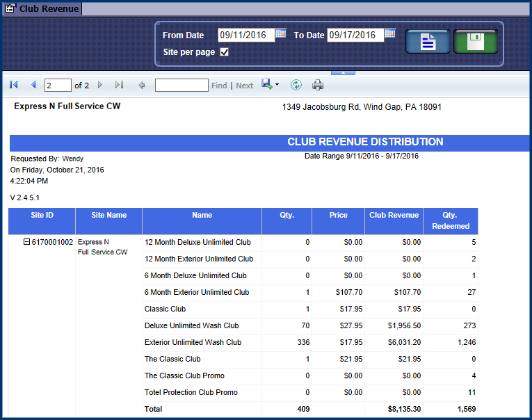Print the Club Revenue report
This screenshot has width=532, height=420.
pos(318,85)
